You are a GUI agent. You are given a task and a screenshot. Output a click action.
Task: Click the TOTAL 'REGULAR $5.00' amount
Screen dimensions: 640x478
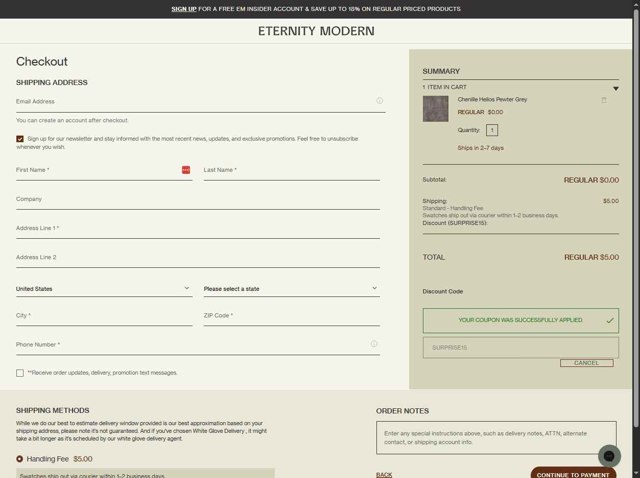point(591,257)
